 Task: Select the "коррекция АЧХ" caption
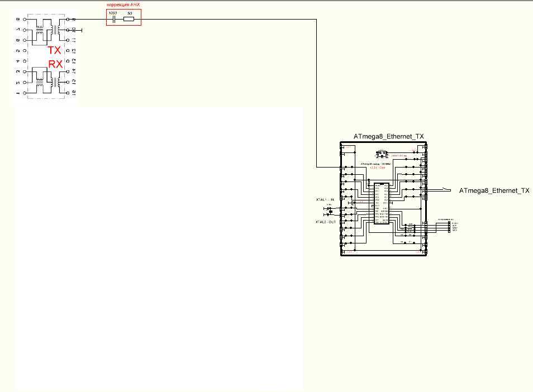pyautogui.click(x=123, y=5)
